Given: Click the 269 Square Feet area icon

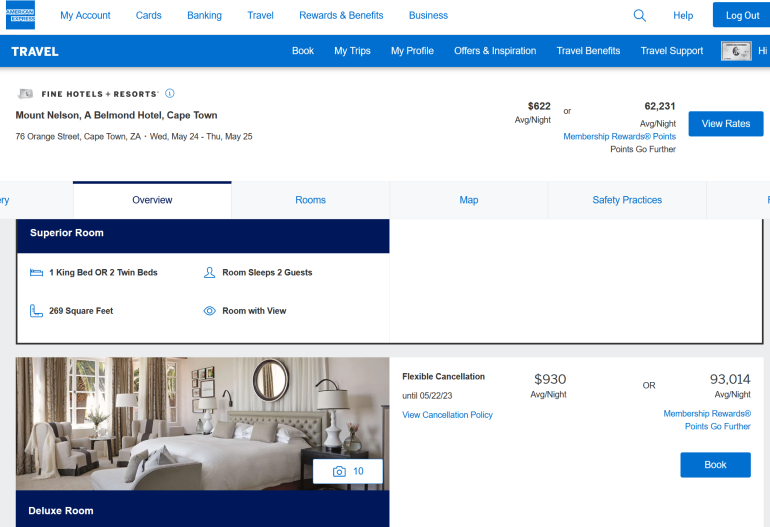Looking at the screenshot, I should coord(37,311).
